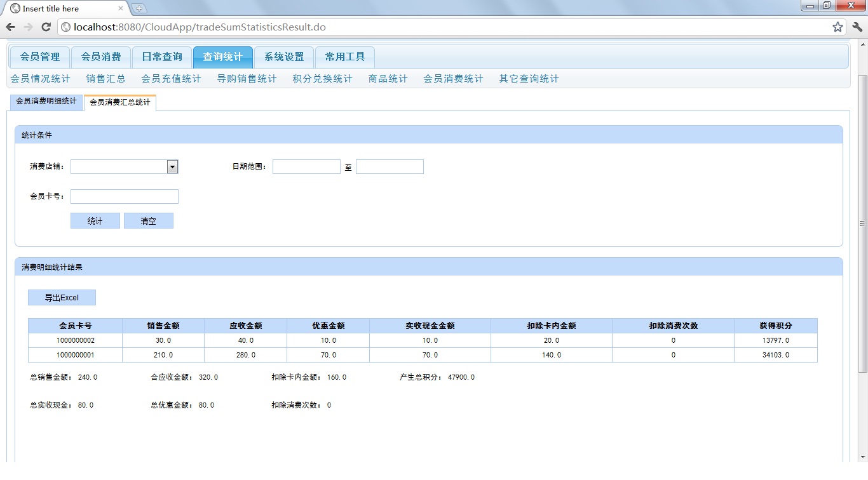The width and height of the screenshot is (868, 480).
Task: Click the 13797.0 points cell
Action: coord(776,340)
